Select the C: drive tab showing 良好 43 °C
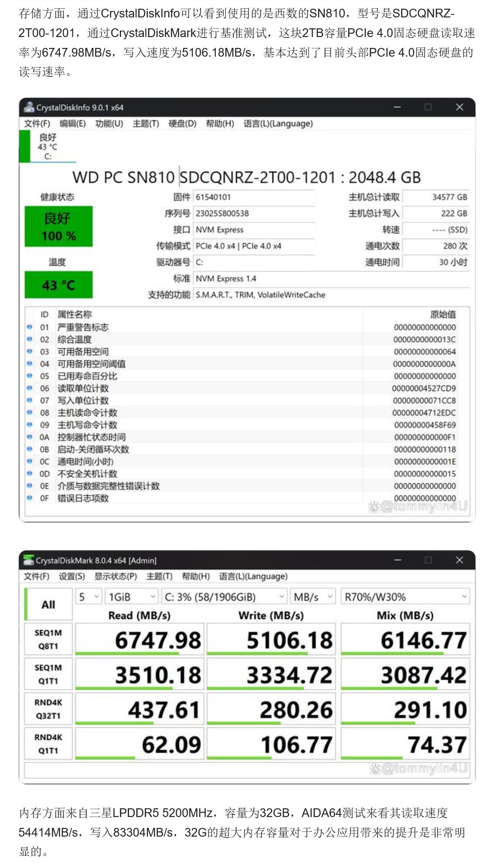Image resolution: width=493 pixels, height=868 pixels. tap(48, 146)
